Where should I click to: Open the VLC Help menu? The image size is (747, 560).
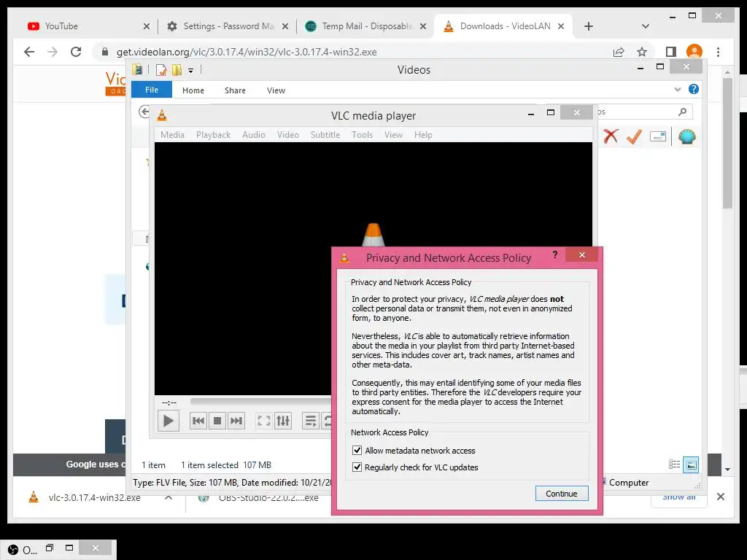pos(423,135)
